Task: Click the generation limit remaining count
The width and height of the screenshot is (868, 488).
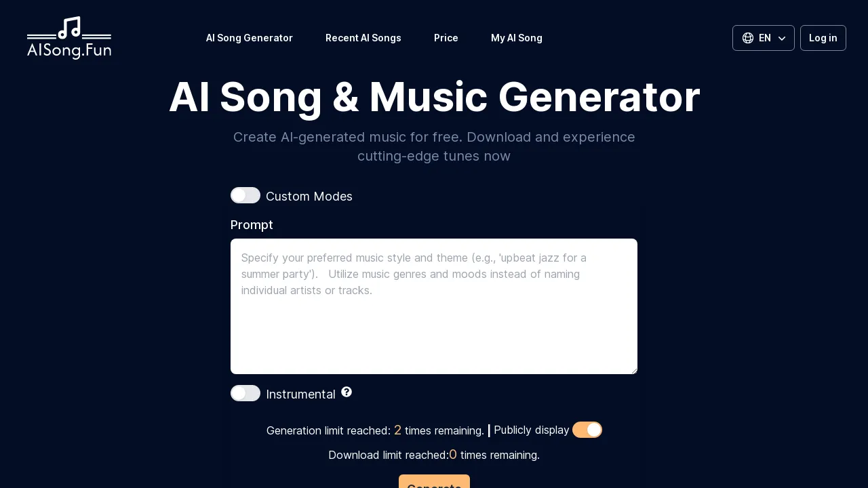Action: coord(397,430)
